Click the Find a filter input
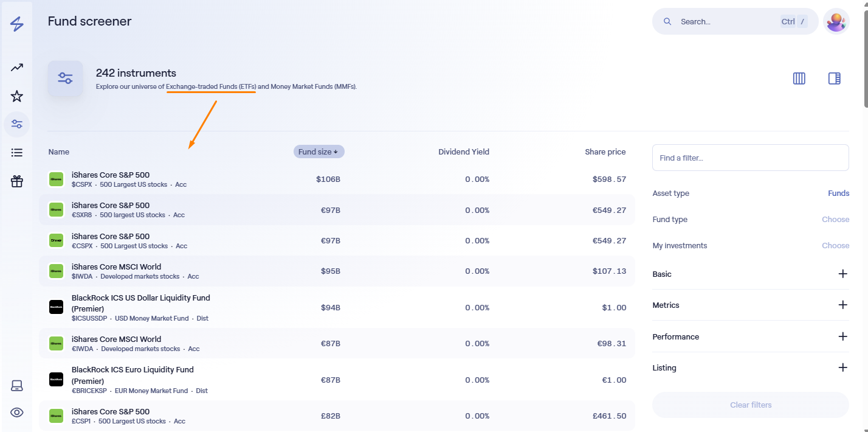This screenshot has height=432, width=868. coord(751,158)
